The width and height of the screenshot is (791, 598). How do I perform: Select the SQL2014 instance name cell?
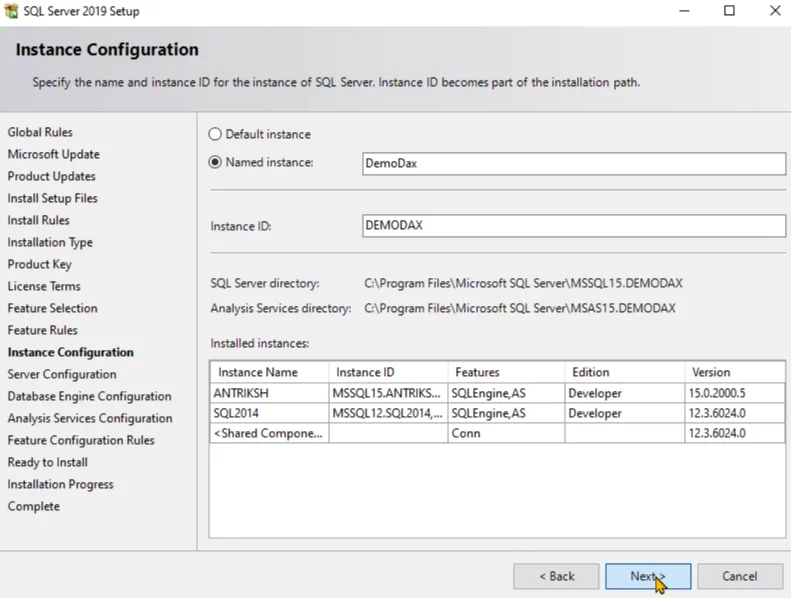click(269, 413)
